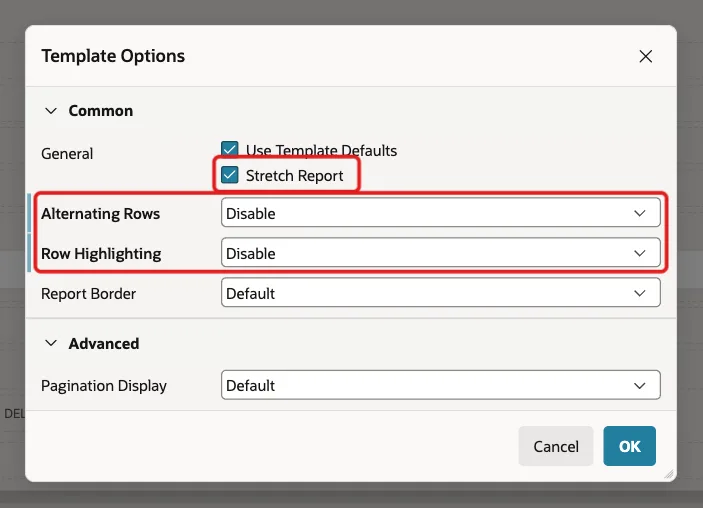Open the Pagination Display dropdown
Viewport: 703px width, 508px height.
440,385
